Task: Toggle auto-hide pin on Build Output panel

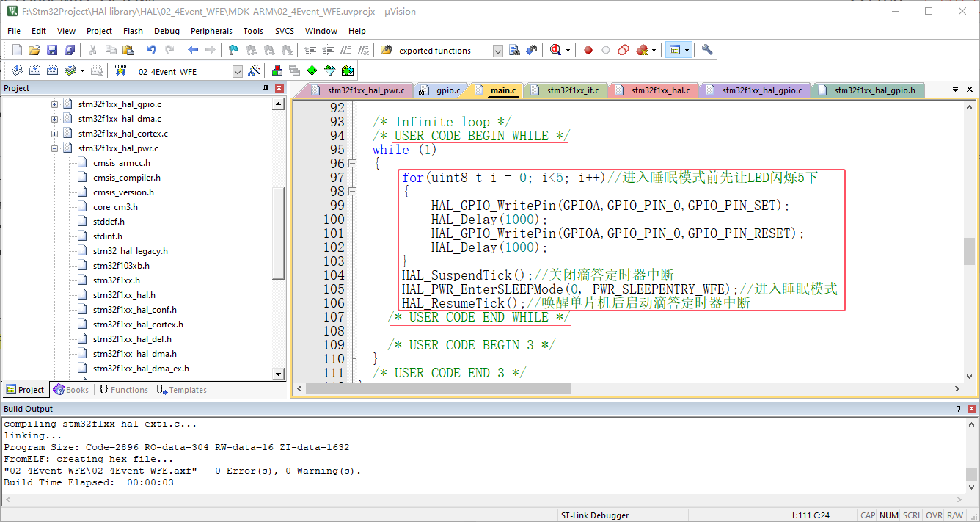Action: click(958, 409)
